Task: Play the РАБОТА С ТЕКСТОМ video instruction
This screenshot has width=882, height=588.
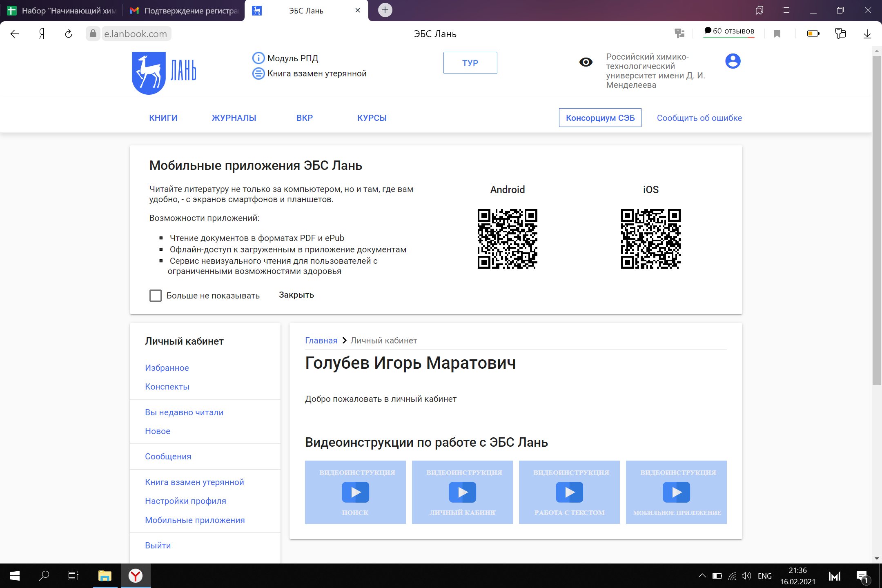Action: (569, 492)
